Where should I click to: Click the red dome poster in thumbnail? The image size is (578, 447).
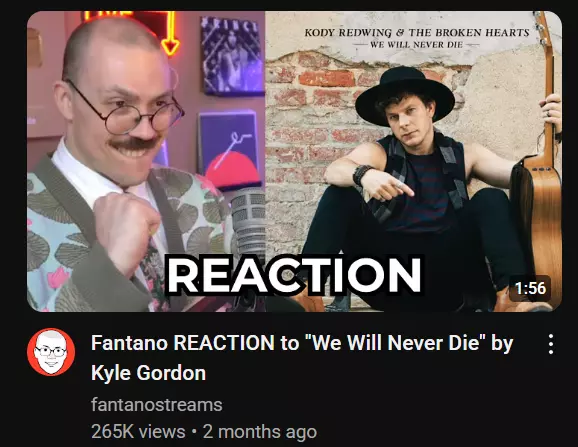230,151
